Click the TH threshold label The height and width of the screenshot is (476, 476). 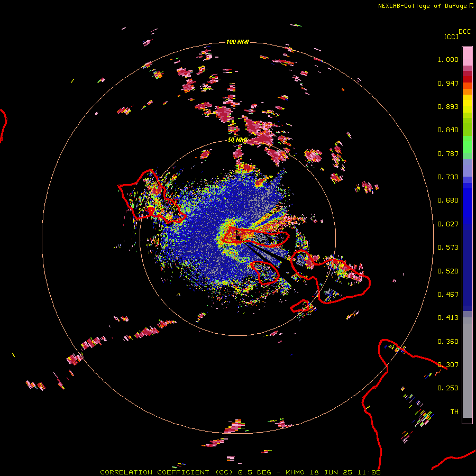(x=454, y=412)
